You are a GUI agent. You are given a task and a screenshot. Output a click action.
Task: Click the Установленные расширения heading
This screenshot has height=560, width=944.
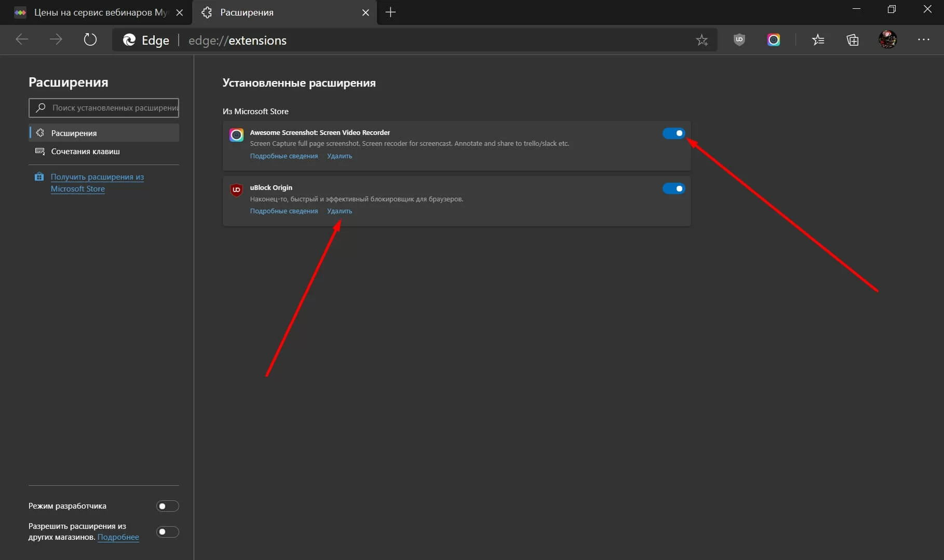point(299,83)
